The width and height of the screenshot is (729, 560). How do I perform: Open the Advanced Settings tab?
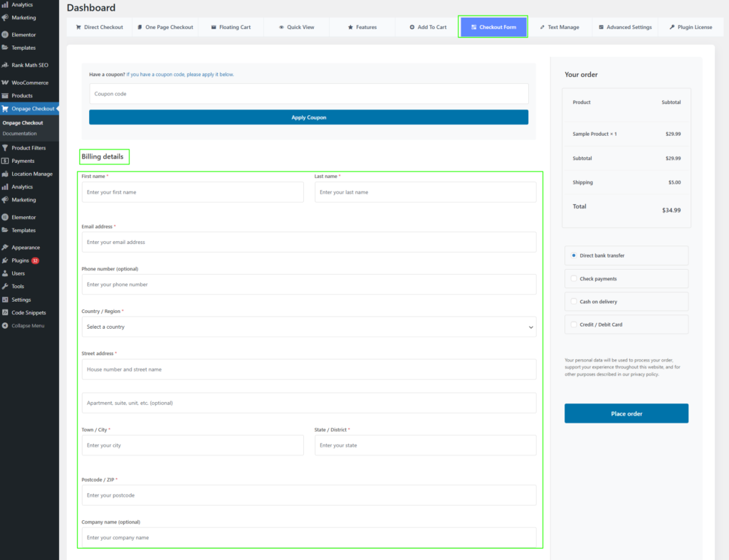pyautogui.click(x=625, y=27)
